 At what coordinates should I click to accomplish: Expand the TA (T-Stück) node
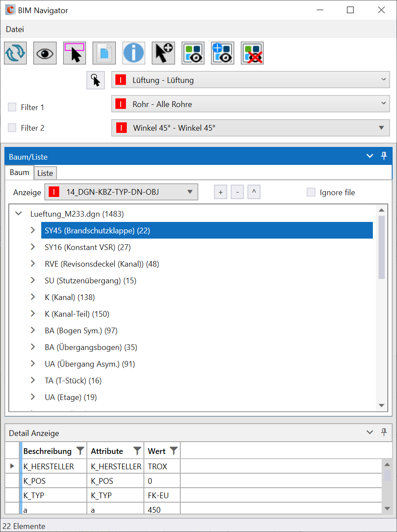point(33,380)
